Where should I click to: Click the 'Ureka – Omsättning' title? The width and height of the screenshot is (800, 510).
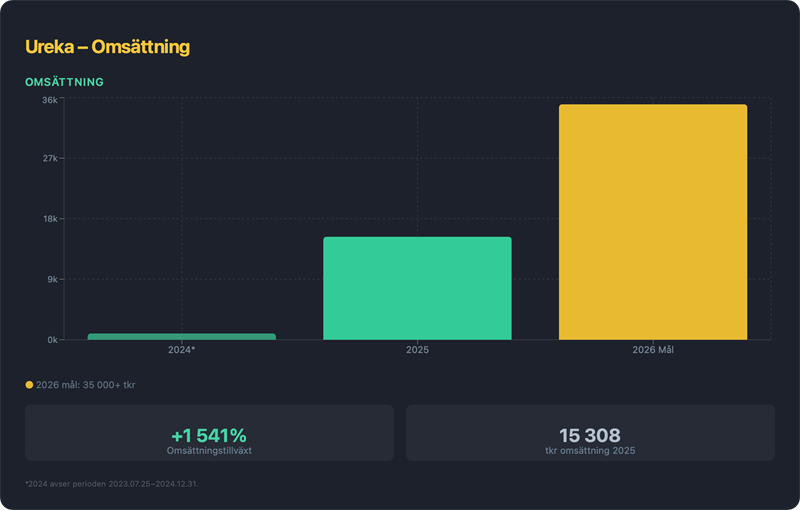(x=107, y=47)
